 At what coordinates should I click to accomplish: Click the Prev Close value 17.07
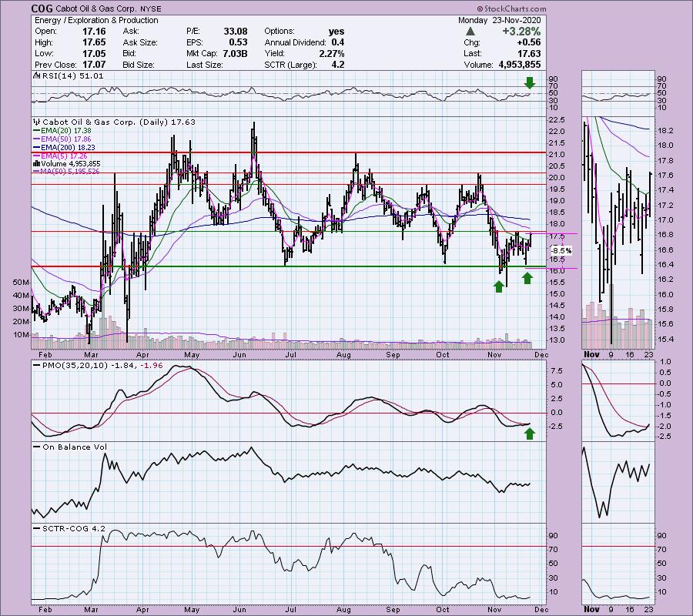tap(94, 65)
